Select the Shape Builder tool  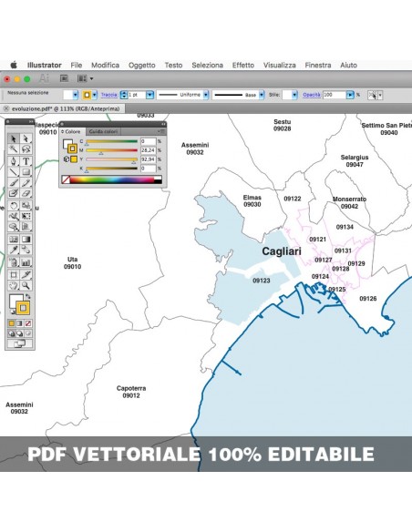pyautogui.click(x=14, y=227)
